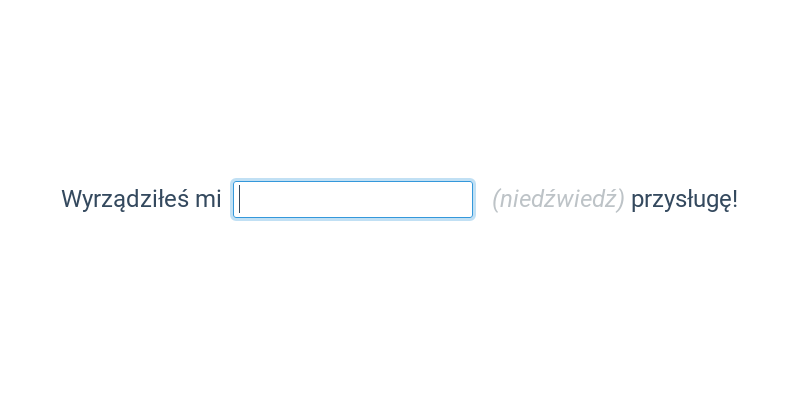Activate the gap field for the missing adjective
The image size is (800, 400).
point(353,199)
